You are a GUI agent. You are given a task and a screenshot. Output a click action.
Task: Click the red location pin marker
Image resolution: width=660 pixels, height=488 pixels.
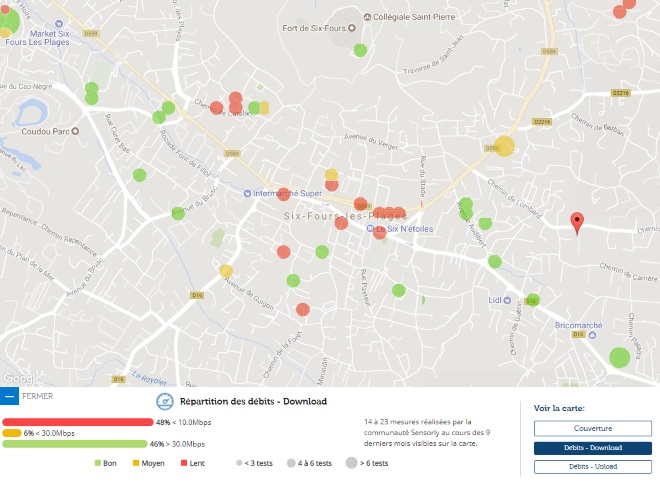click(x=576, y=223)
